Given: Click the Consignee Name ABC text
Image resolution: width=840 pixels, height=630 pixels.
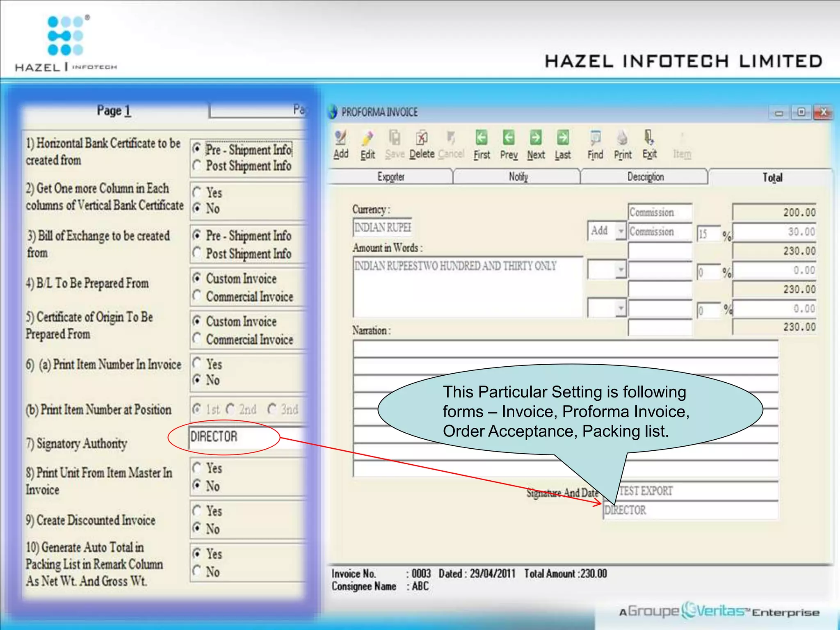Looking at the screenshot, I should (x=380, y=586).
